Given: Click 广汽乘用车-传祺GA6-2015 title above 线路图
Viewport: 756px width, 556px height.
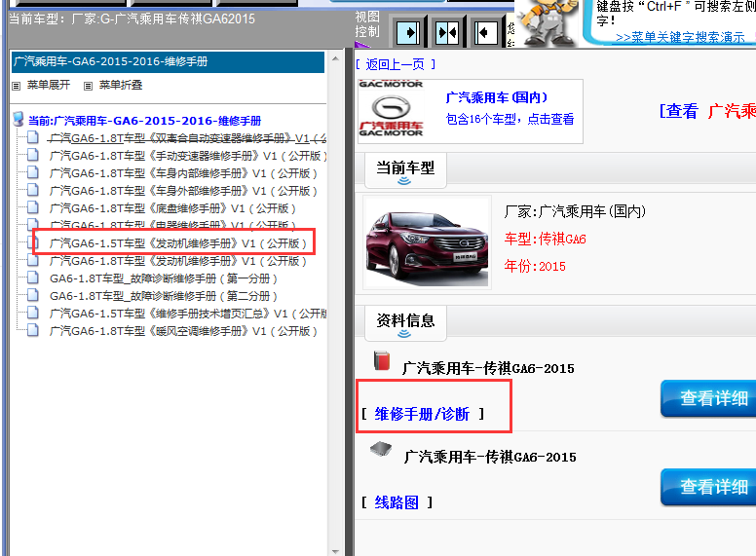Looking at the screenshot, I should point(490,457).
